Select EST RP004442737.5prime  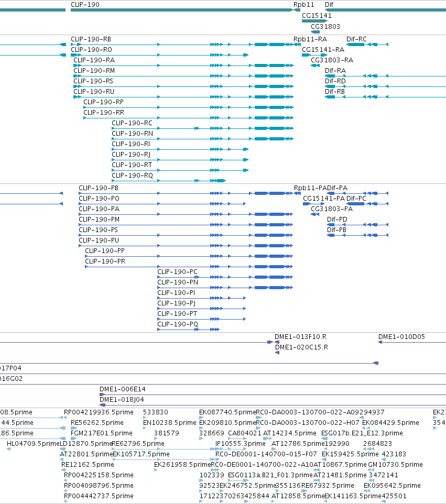(99, 496)
